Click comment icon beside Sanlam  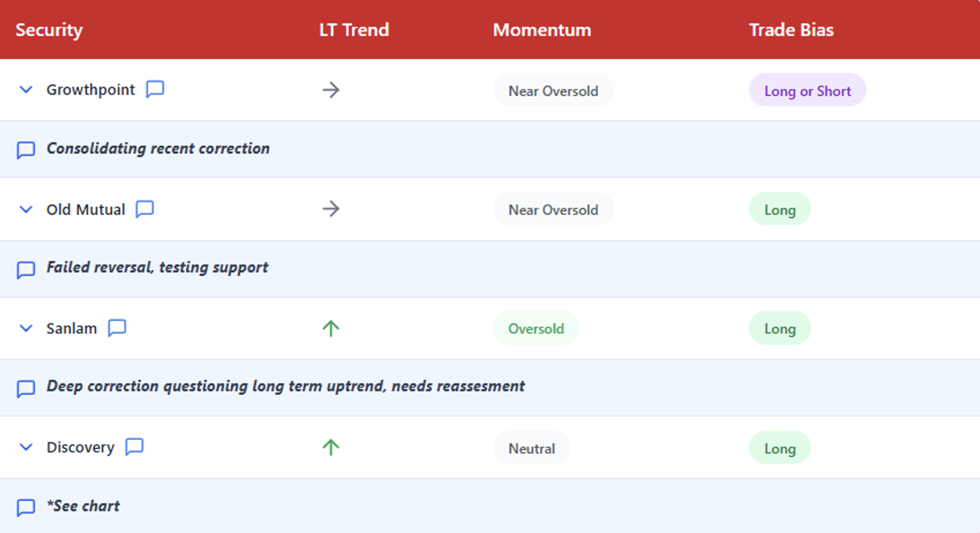(117, 328)
